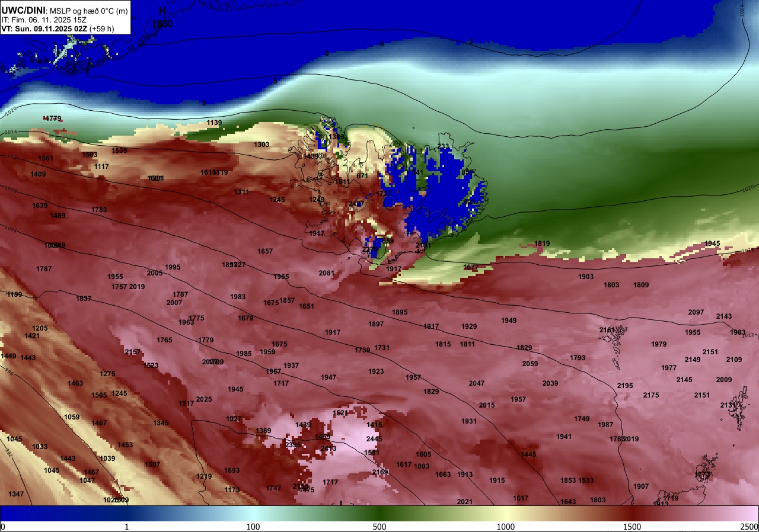
Task: Click the color scale tick labeled 1000
Action: [x=506, y=527]
